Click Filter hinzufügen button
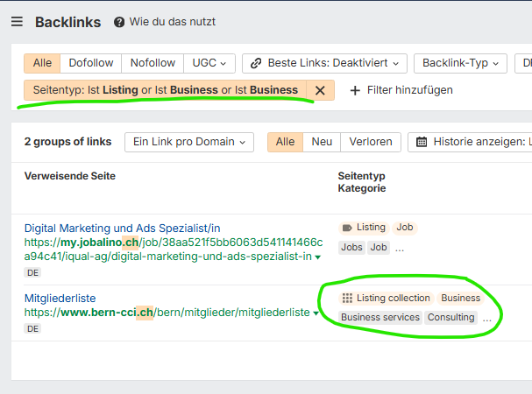532x394 pixels. click(401, 90)
